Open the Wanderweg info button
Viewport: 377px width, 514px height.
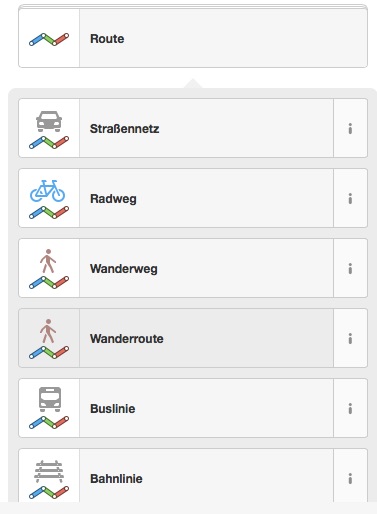pos(350,268)
